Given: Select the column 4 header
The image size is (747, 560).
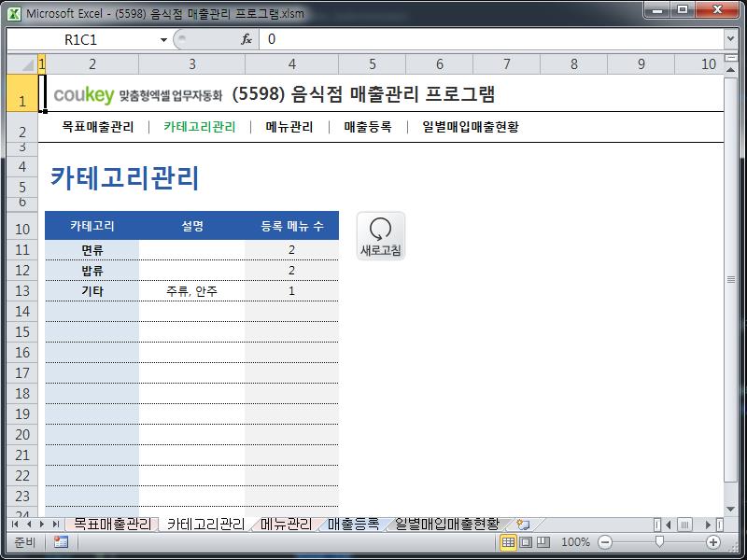Looking at the screenshot, I should click(x=291, y=63).
